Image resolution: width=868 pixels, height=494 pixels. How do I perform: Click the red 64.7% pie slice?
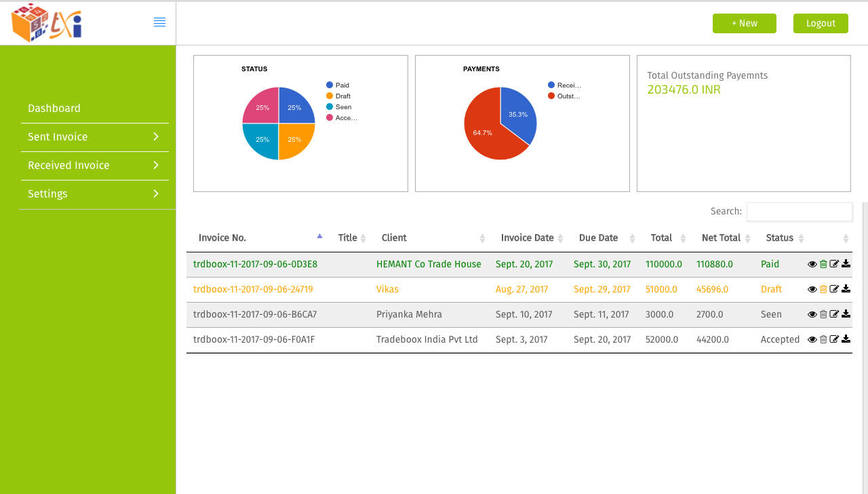tap(483, 132)
